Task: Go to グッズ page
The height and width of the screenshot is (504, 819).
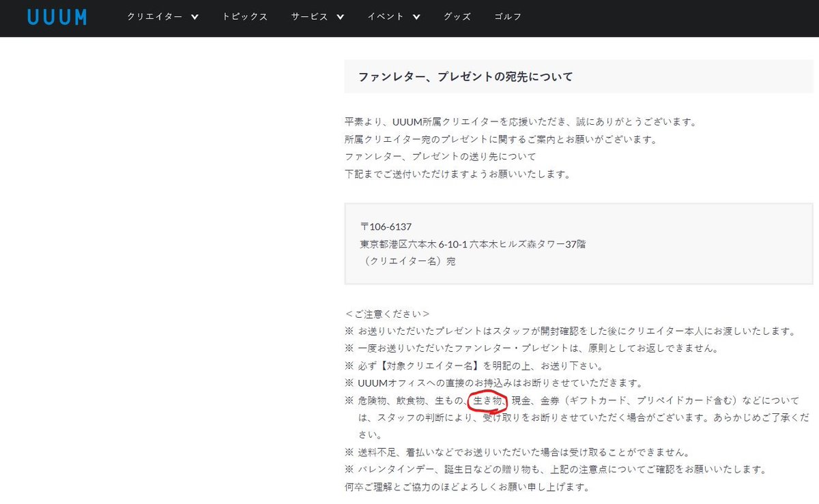Action: tap(457, 17)
